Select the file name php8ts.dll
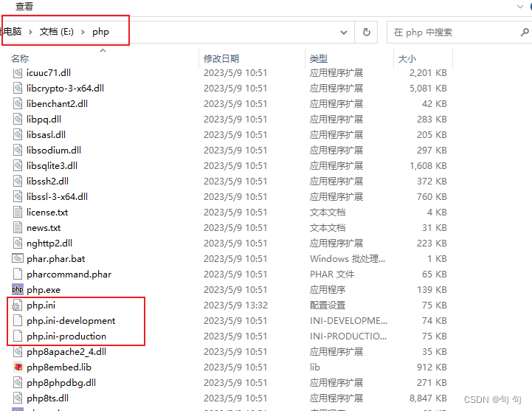This screenshot has height=411, width=532. [x=47, y=398]
